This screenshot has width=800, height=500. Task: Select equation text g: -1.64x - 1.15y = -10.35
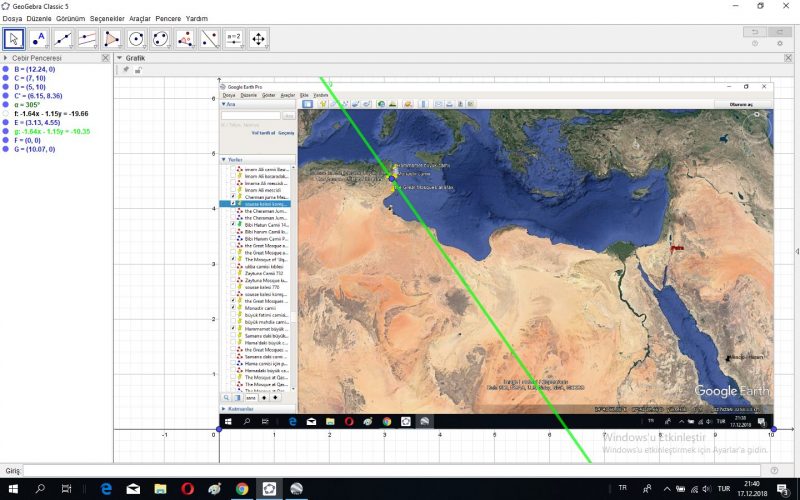pyautogui.click(x=52, y=132)
